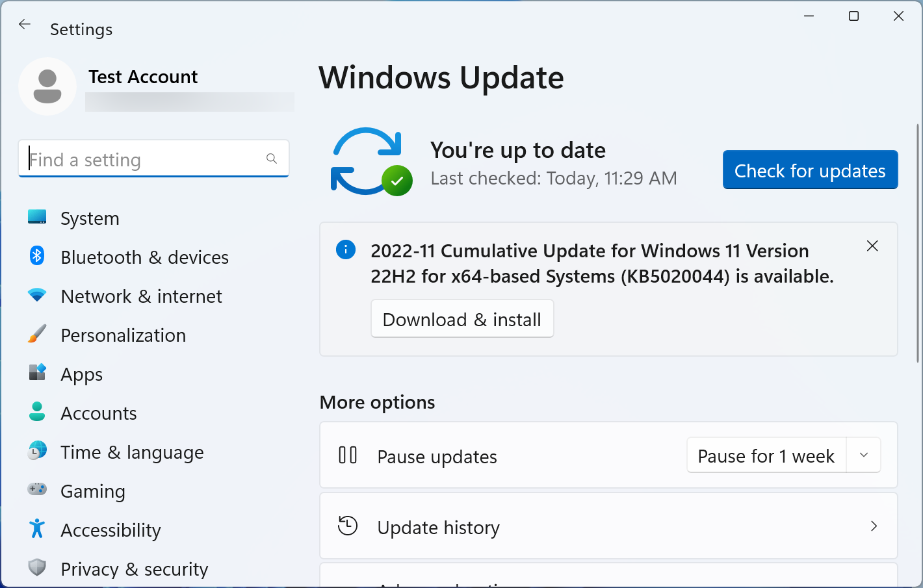Image resolution: width=923 pixels, height=588 pixels.
Task: Click the search magnifier icon
Action: pyautogui.click(x=272, y=159)
